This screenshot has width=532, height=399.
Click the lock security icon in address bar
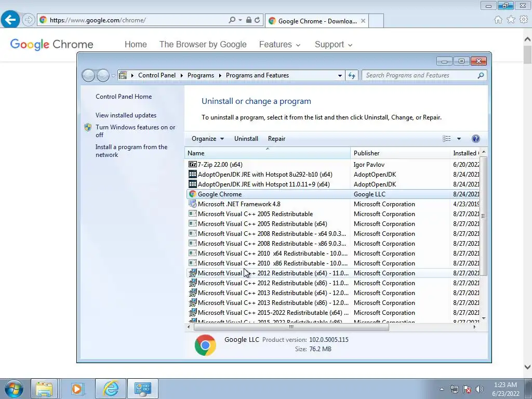(249, 20)
